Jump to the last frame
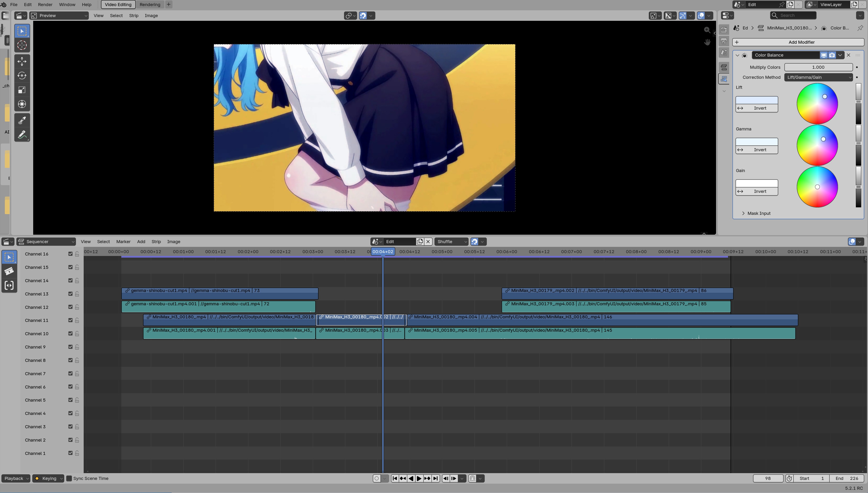 coord(435,479)
